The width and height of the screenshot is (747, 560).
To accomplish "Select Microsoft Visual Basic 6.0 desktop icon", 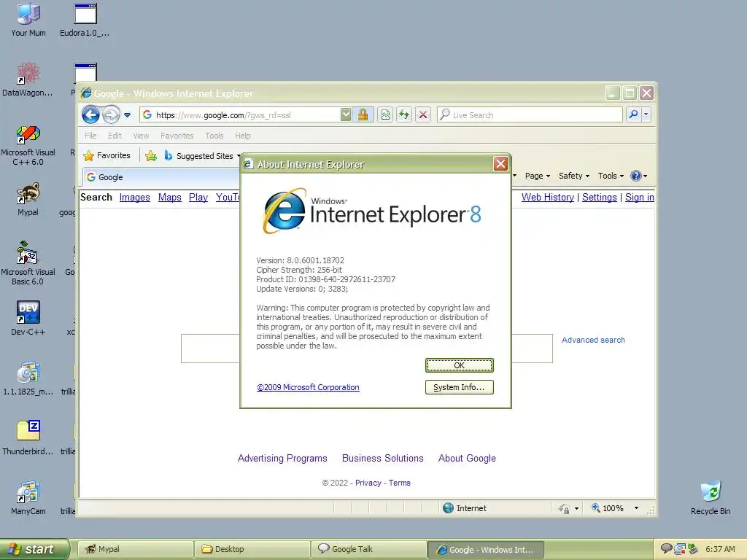I will (28, 263).
